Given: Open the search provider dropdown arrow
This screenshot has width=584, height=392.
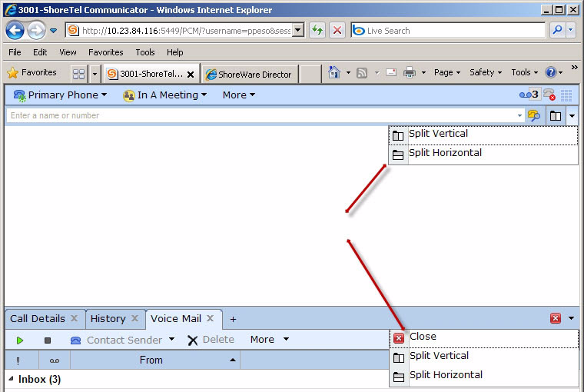Looking at the screenshot, I should [571, 30].
